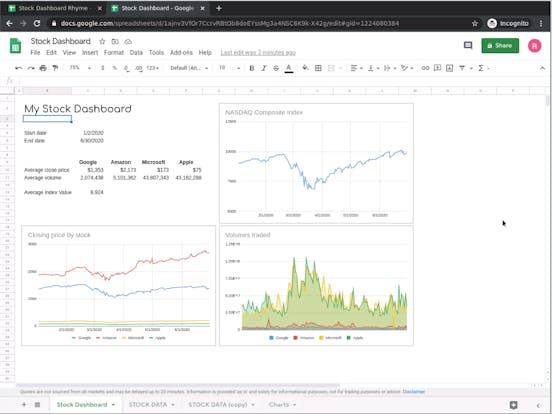Open the text color picker
Viewport: 552px width, 414px height.
click(x=289, y=68)
